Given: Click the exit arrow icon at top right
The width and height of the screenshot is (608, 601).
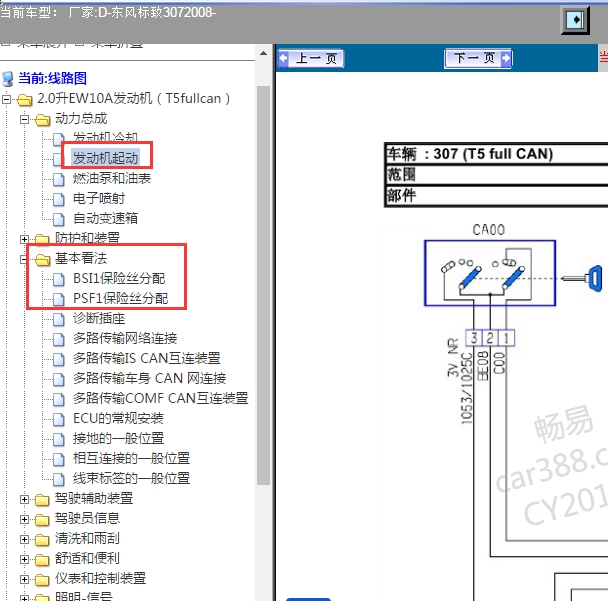Looking at the screenshot, I should 575,20.
